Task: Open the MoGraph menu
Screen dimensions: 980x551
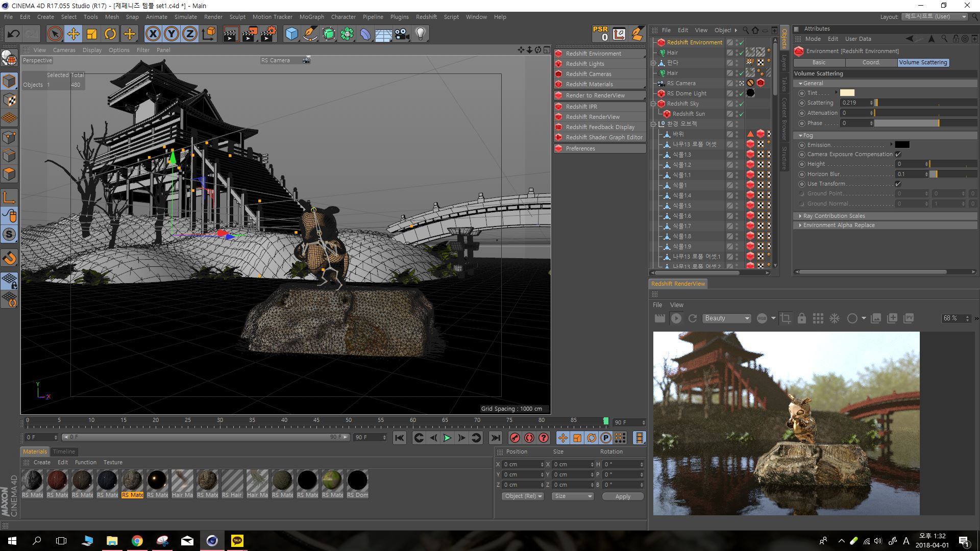Action: click(x=311, y=17)
